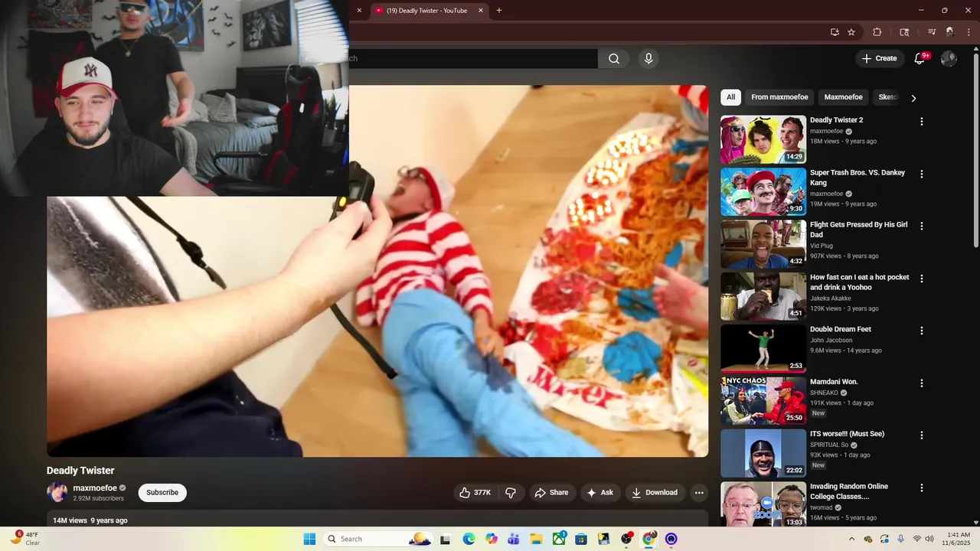Screen dimensions: 980x551
Task: Click Double Dream Feet video title
Action: point(841,330)
